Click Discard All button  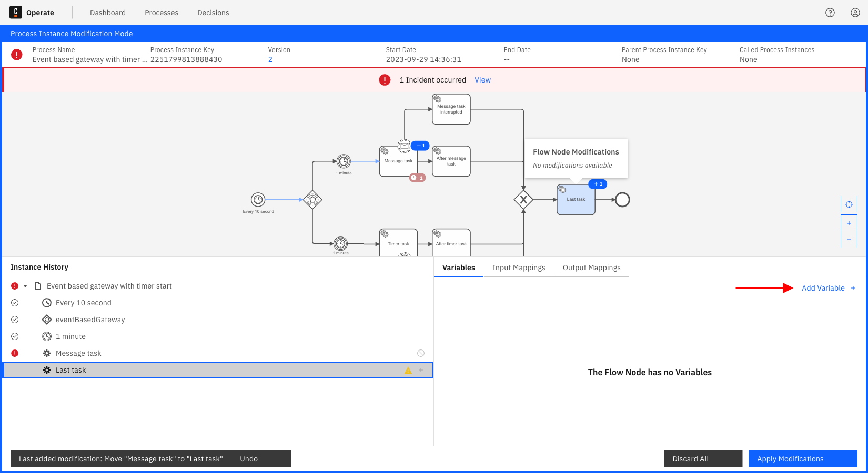click(x=703, y=459)
